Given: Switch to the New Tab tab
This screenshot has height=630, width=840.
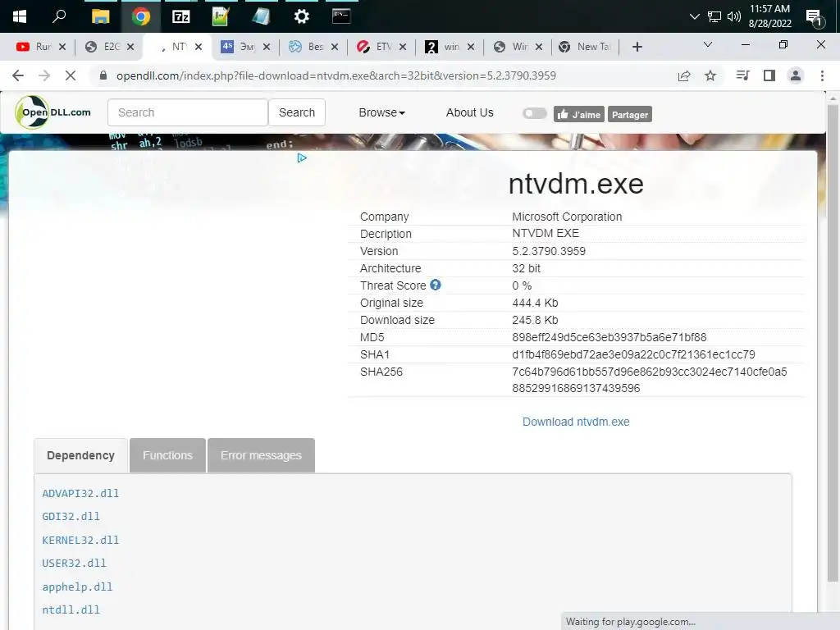Looking at the screenshot, I should tap(585, 47).
